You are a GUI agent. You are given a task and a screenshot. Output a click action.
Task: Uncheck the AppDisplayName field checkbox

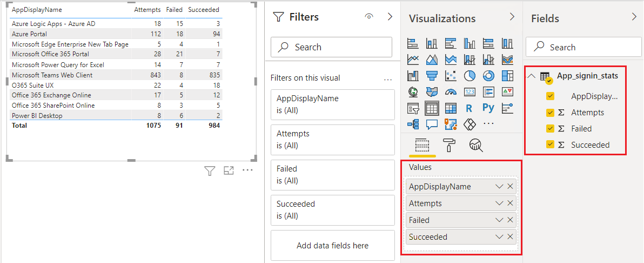[551, 96]
